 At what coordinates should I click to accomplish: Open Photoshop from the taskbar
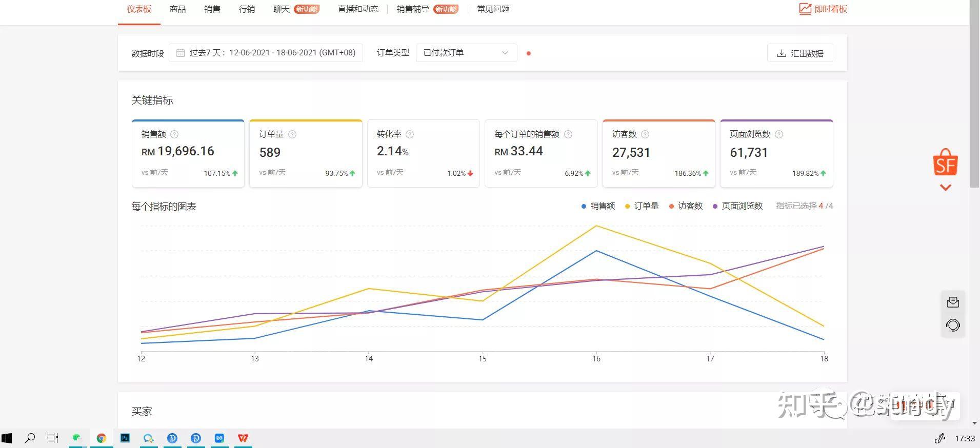(x=125, y=438)
